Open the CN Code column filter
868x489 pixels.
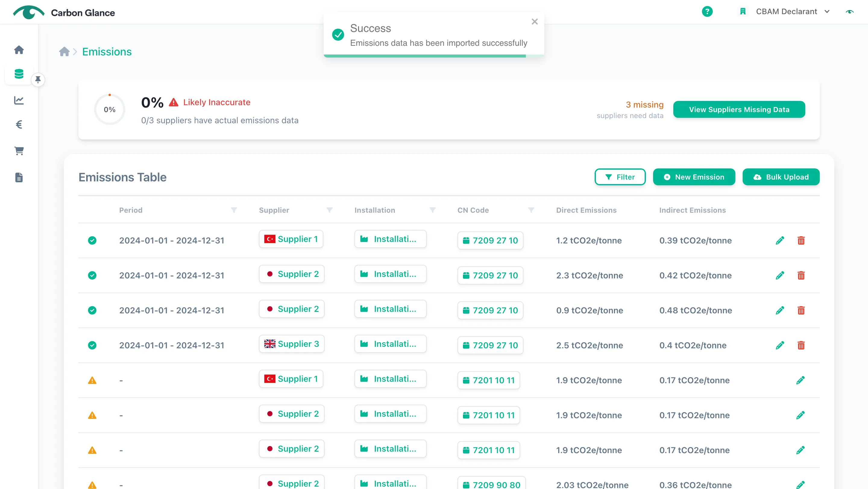[531, 210]
